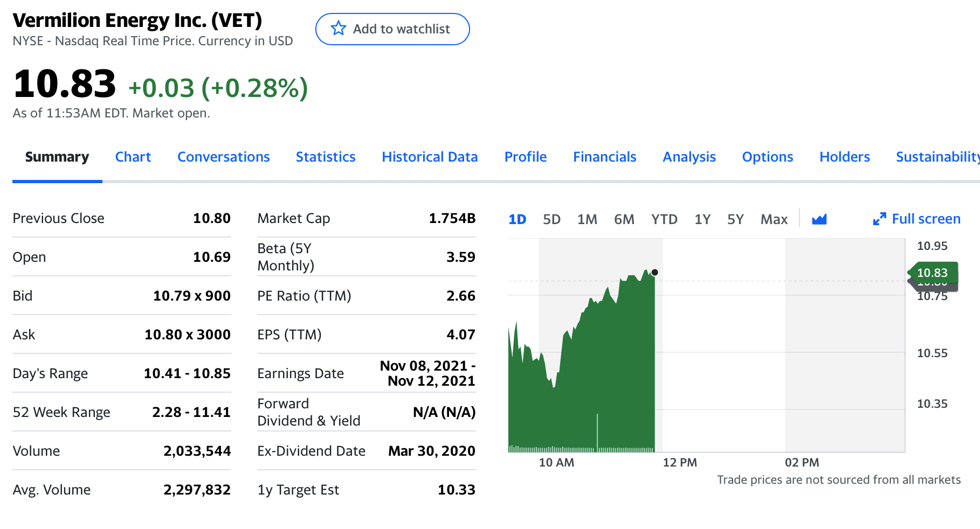Click the Vermilion Energy Inc. (VET) title

[x=137, y=20]
